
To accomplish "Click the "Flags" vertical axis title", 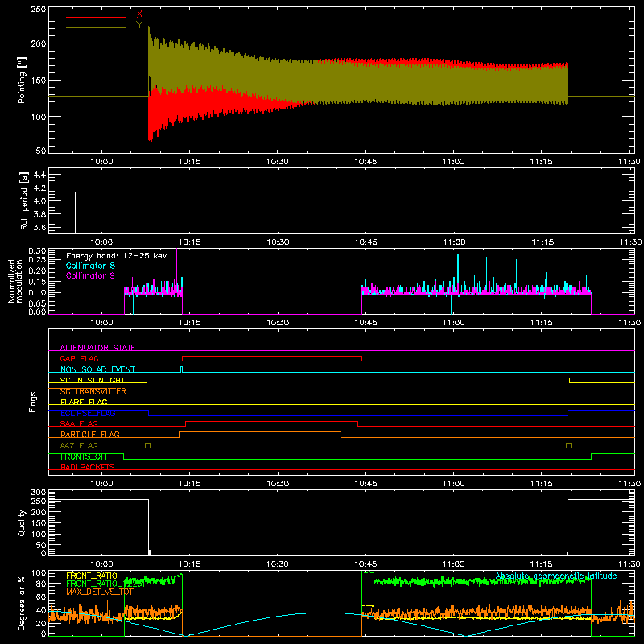I will (32, 402).
